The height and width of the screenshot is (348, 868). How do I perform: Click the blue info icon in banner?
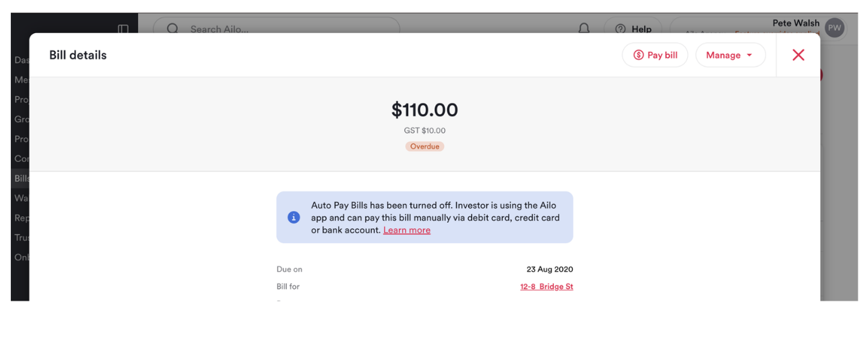tap(294, 217)
